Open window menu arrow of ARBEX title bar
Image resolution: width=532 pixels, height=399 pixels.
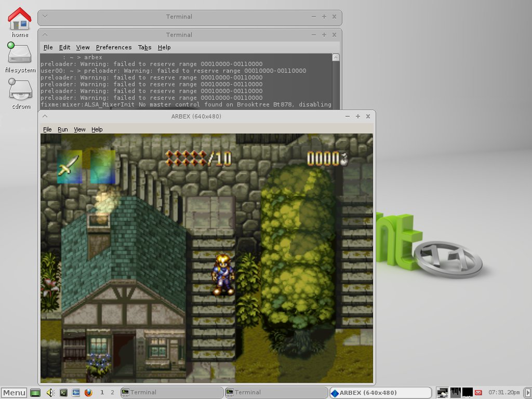click(x=45, y=116)
